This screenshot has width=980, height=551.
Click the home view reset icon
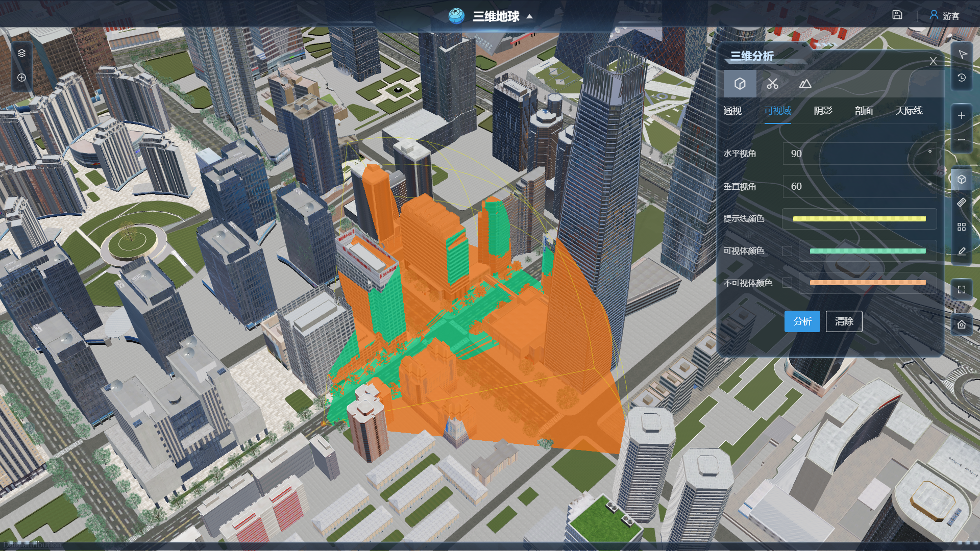962,324
